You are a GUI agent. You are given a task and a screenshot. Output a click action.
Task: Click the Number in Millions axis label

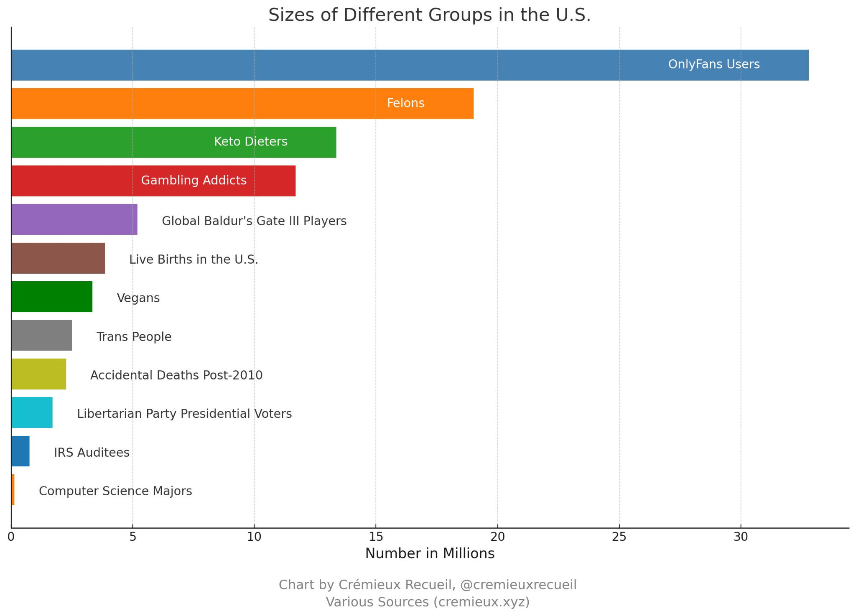pos(430,554)
